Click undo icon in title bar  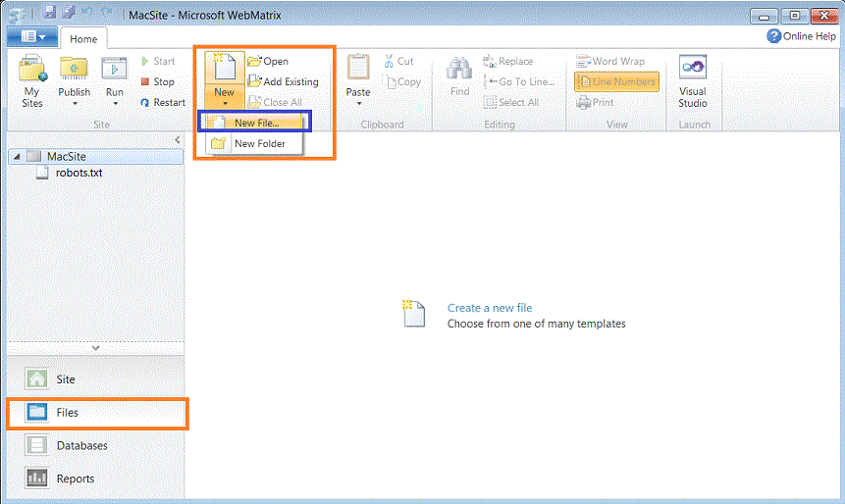click(x=87, y=13)
